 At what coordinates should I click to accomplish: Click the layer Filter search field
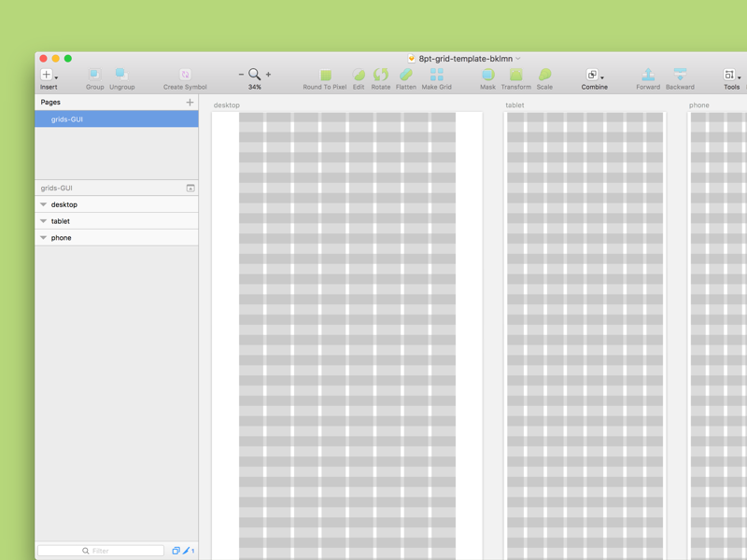pyautogui.click(x=101, y=551)
